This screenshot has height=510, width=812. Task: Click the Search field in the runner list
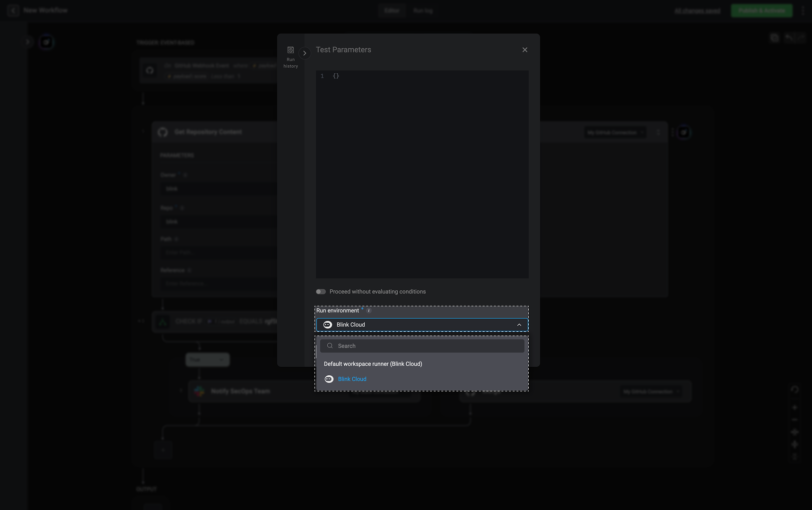click(x=422, y=346)
